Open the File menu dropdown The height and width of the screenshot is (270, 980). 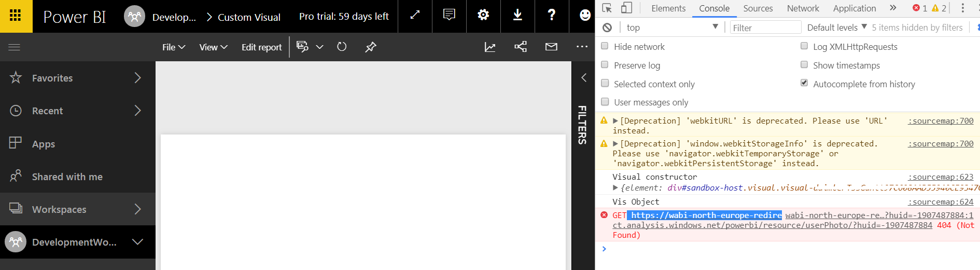[x=174, y=47]
